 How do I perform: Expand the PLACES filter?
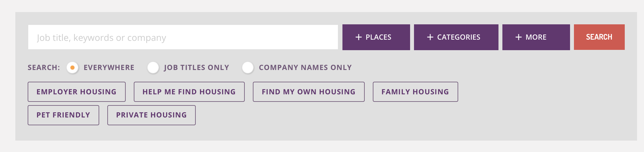[376, 37]
